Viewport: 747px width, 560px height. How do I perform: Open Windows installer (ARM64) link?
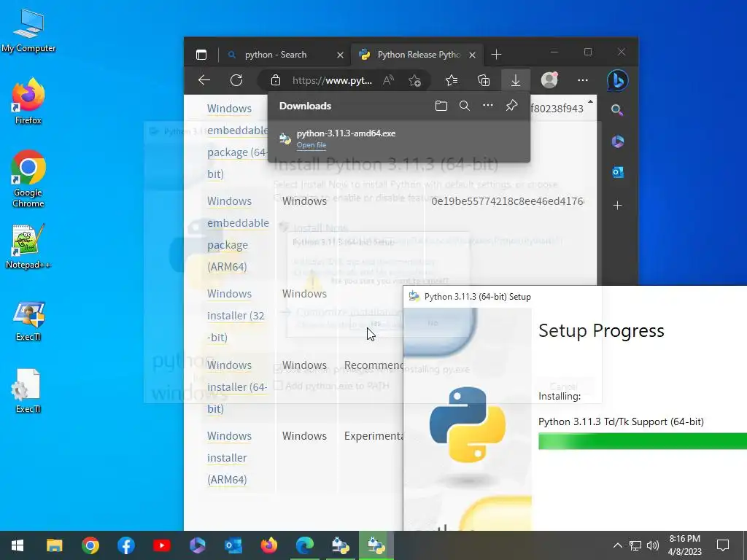coord(229,458)
